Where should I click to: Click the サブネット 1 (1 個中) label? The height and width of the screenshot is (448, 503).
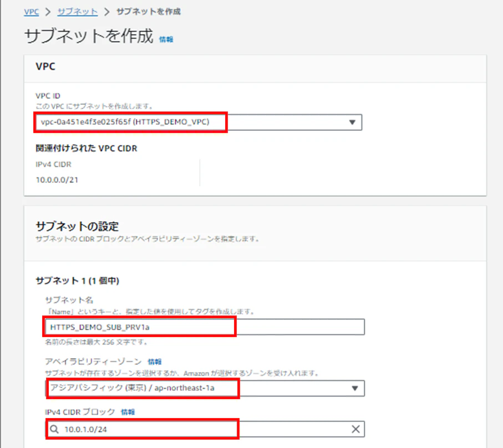[77, 281]
